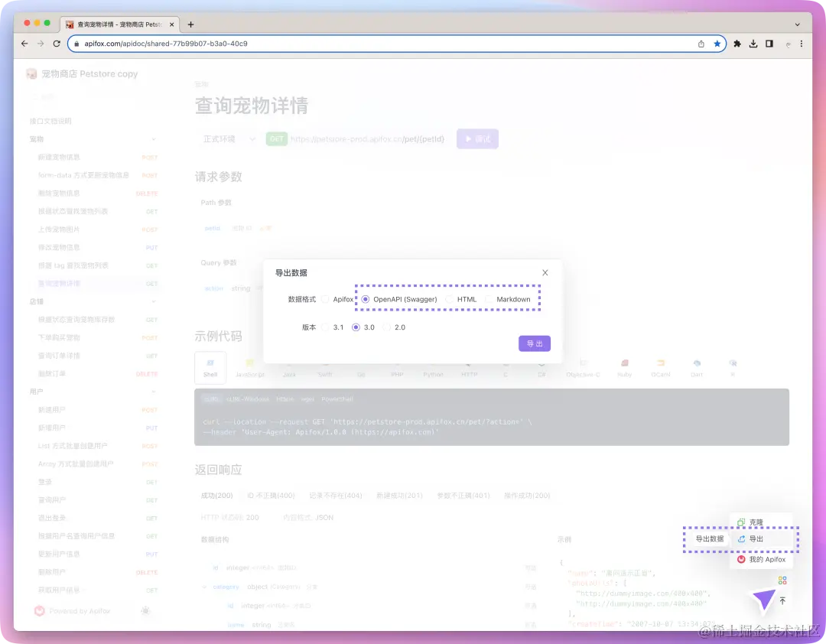Click 克隆 in the floating menu

click(x=756, y=522)
